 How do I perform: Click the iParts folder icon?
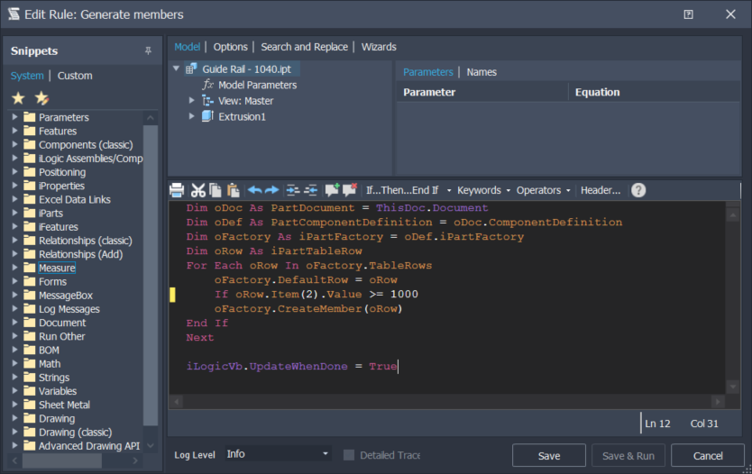[x=30, y=213]
